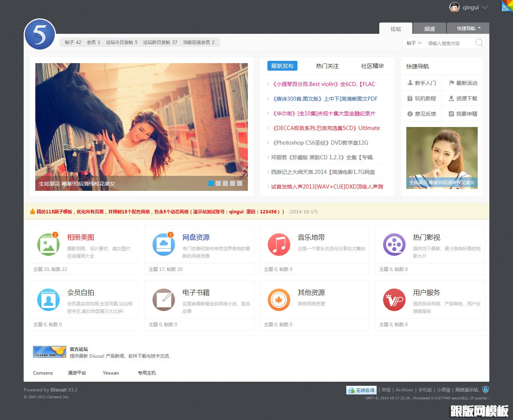The image size is (513, 420).
Task: Click the 意见反馈 info icon
Action: 410,113
